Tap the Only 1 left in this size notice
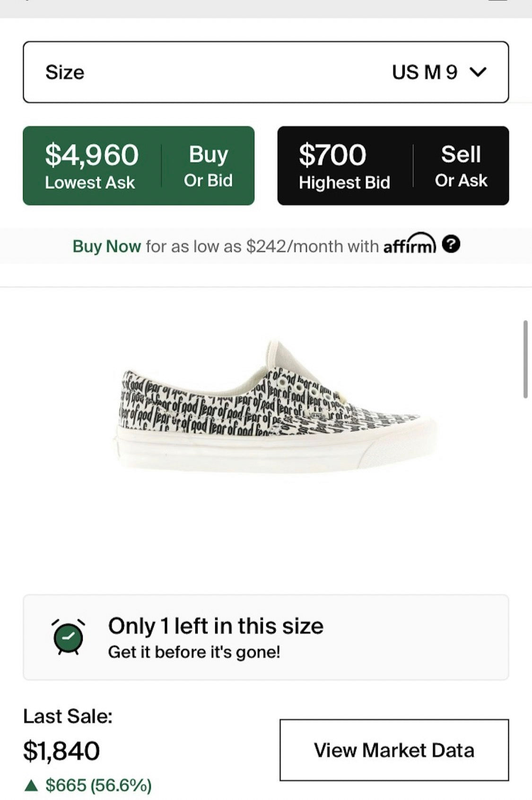The height and width of the screenshot is (800, 532). (x=216, y=626)
